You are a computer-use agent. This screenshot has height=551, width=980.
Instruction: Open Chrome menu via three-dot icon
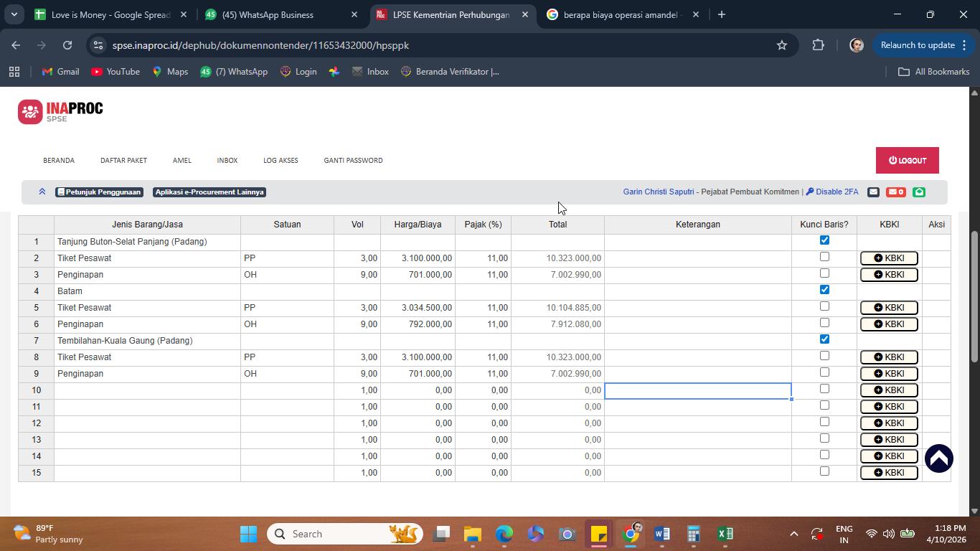click(x=964, y=45)
